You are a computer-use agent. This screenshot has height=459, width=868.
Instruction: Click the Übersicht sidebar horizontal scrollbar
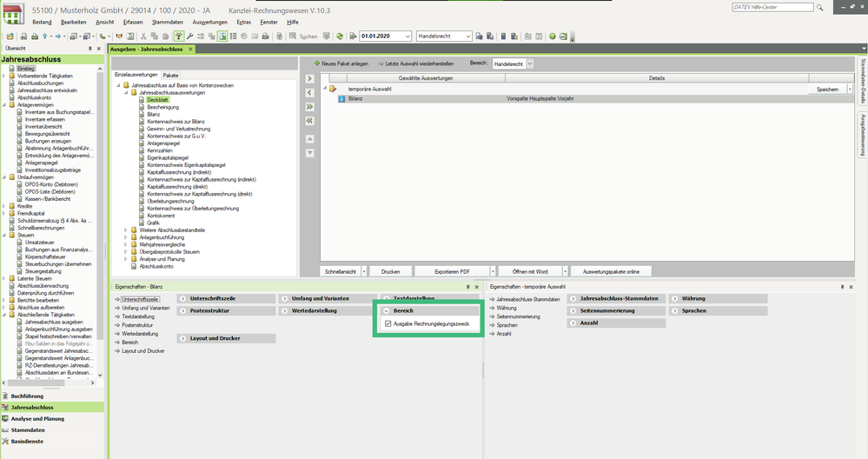[x=49, y=382]
